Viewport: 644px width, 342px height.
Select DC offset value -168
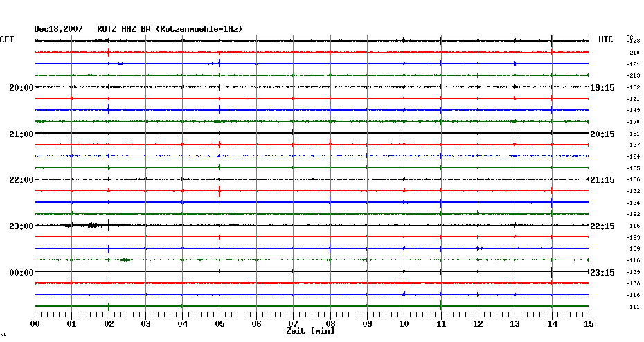tap(633, 41)
